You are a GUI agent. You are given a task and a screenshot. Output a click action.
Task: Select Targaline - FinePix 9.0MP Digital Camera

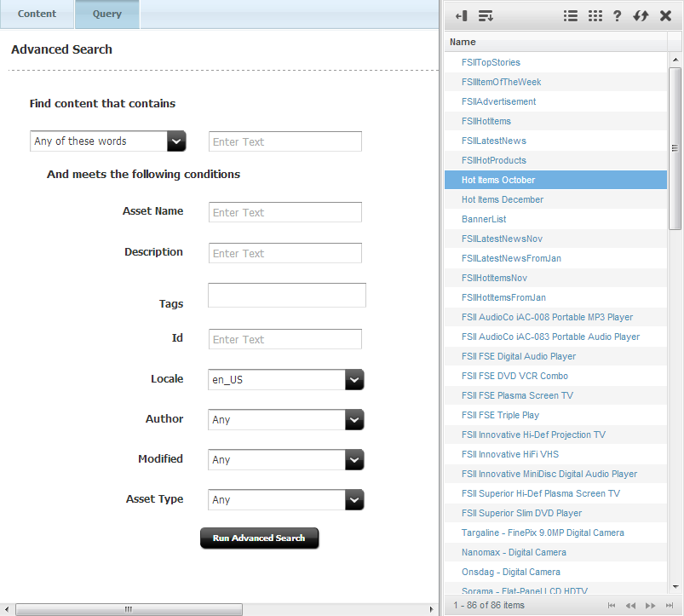point(555,533)
